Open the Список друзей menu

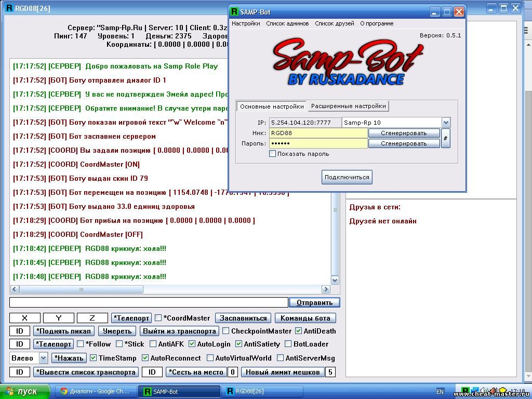[x=334, y=23]
